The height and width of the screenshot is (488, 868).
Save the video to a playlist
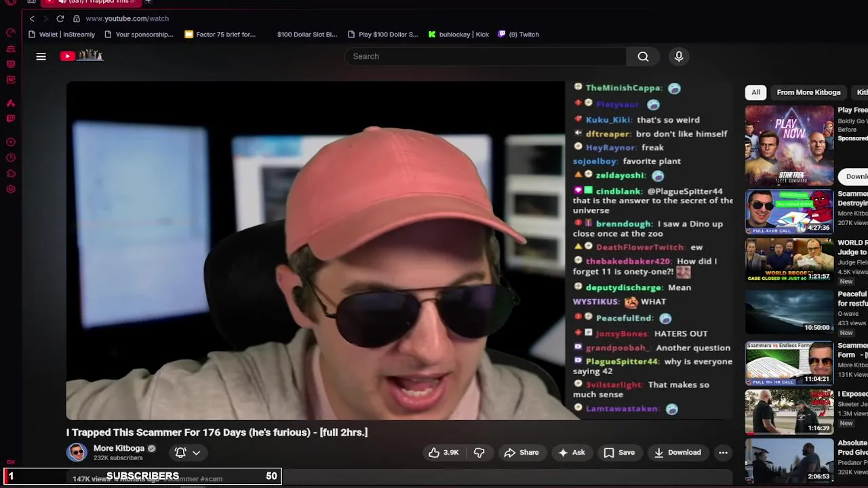pyautogui.click(x=619, y=452)
